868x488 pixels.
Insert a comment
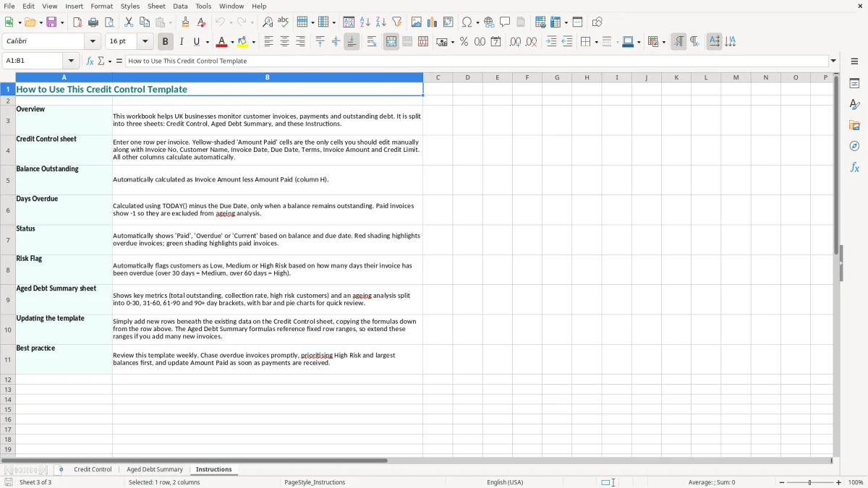(x=505, y=22)
